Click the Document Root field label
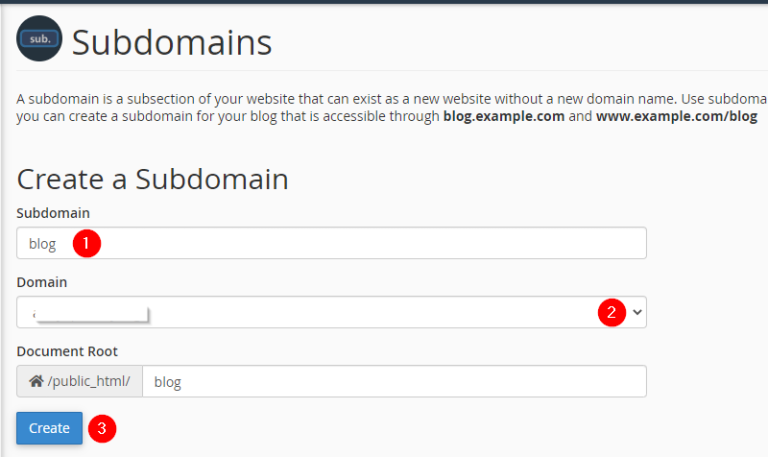This screenshot has width=768, height=457. 67,351
